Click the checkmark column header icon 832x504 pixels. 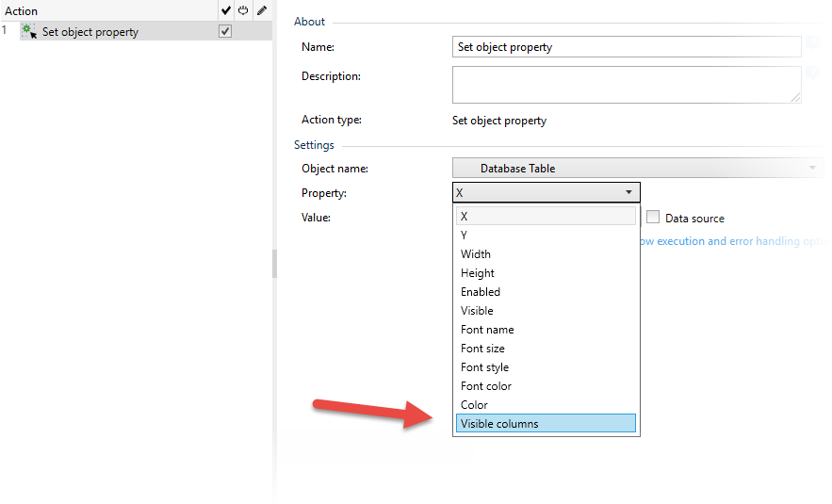pos(225,10)
